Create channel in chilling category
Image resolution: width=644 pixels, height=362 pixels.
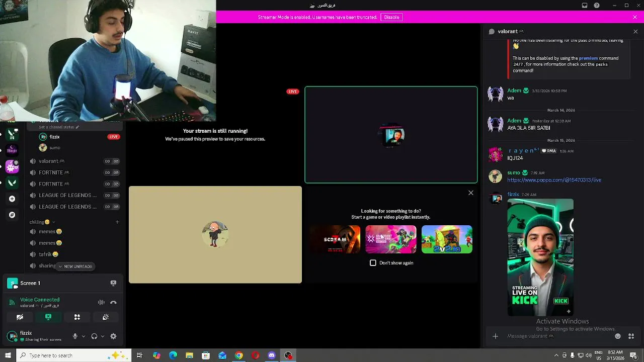(x=117, y=222)
